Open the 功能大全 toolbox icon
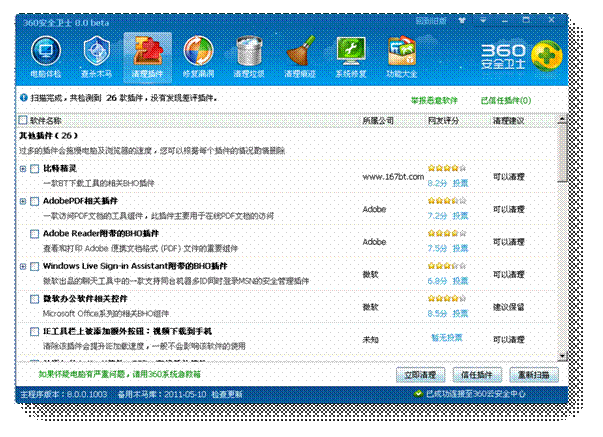 401,56
